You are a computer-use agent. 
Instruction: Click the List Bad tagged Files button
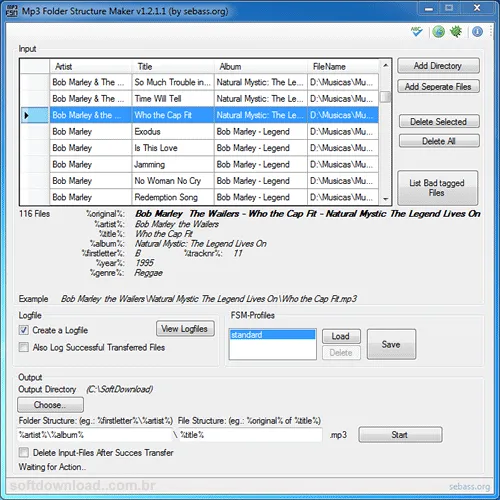pos(437,188)
